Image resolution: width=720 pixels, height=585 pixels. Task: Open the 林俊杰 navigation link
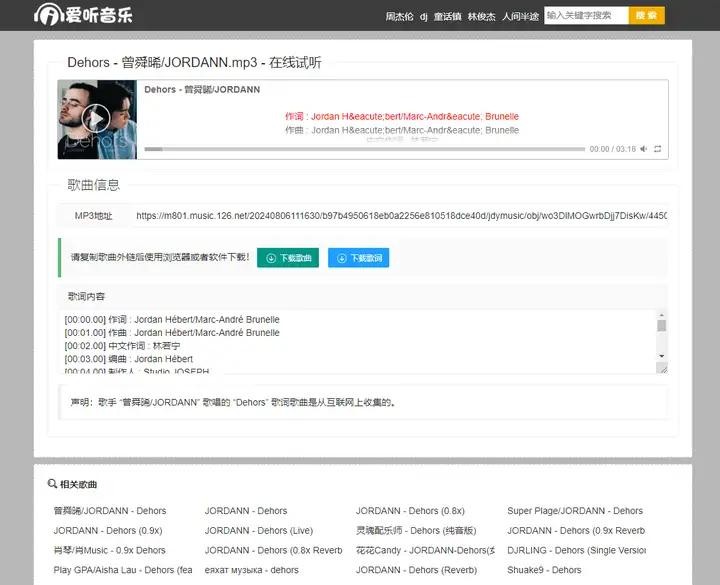tap(481, 16)
